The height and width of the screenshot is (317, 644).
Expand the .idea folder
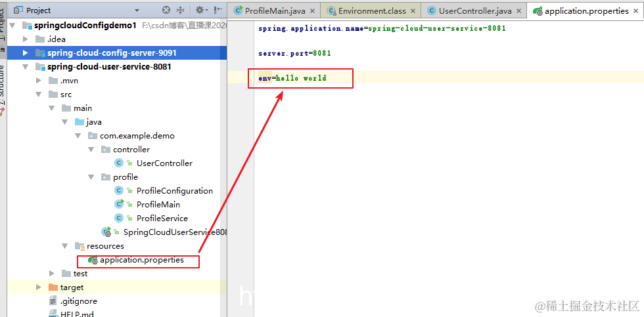pyautogui.click(x=26, y=39)
